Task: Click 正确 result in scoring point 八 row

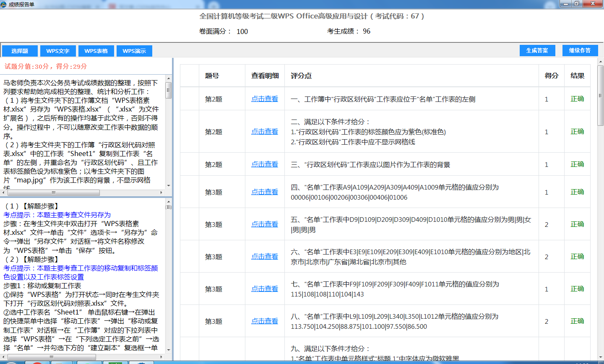Action: pos(577,321)
